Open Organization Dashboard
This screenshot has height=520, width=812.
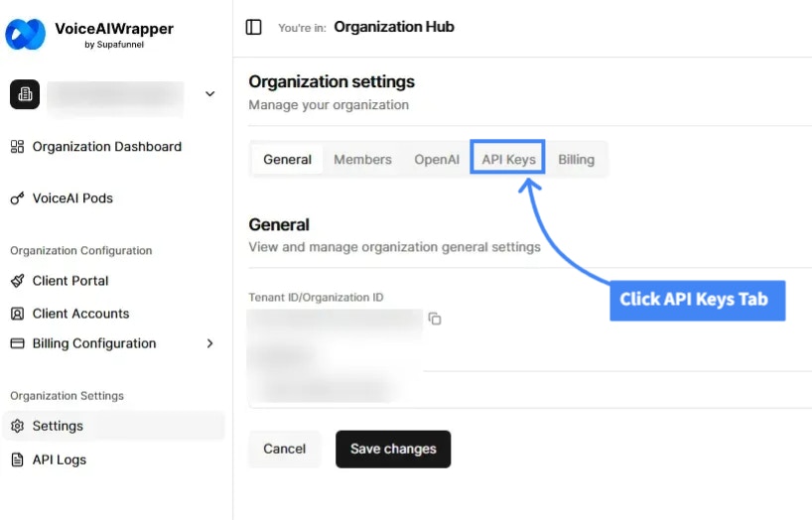(x=106, y=147)
